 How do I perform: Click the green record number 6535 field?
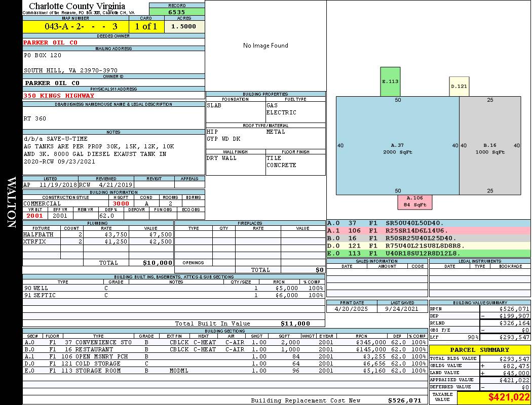tap(177, 12)
